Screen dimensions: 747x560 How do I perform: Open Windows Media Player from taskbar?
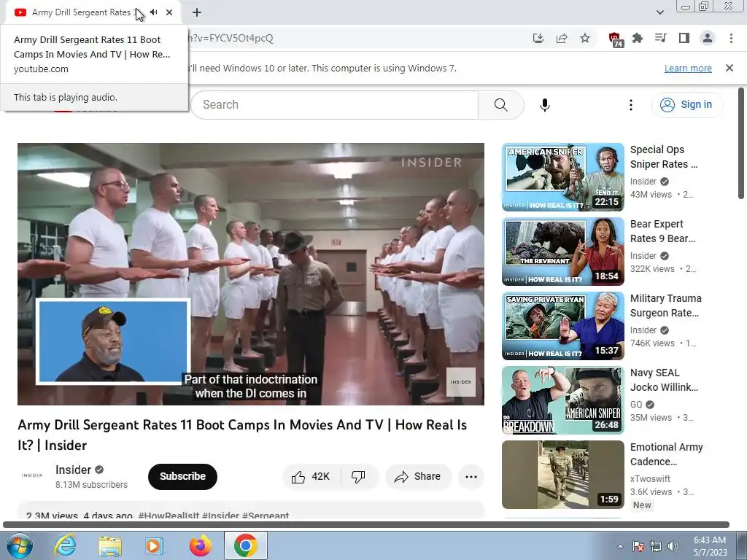tap(155, 545)
